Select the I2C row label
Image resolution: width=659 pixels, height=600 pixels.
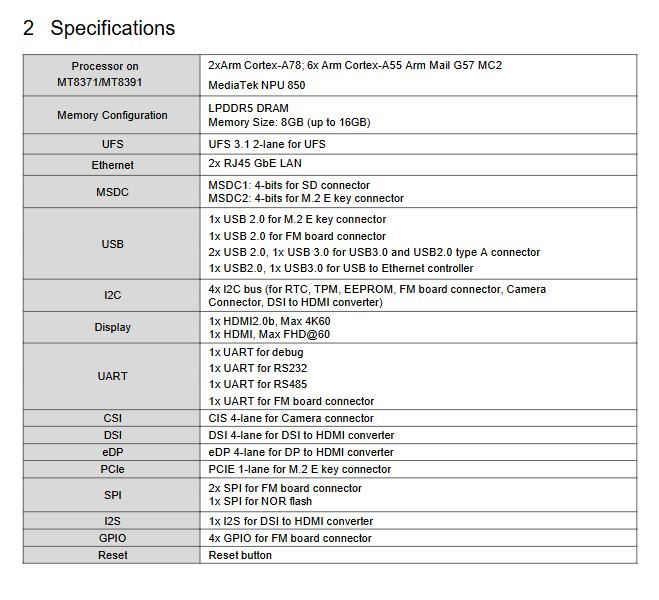coord(113,295)
